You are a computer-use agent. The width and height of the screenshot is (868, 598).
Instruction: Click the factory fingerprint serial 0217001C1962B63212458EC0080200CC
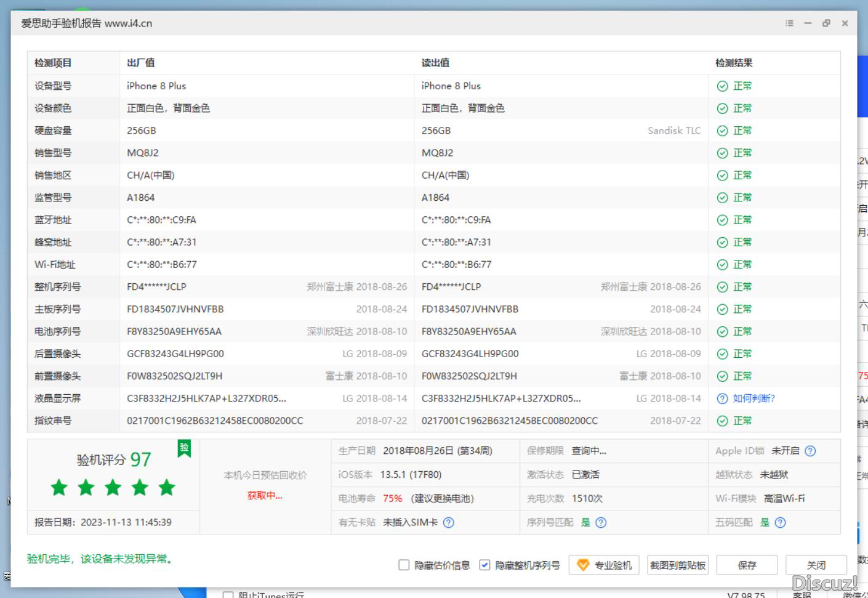215,421
